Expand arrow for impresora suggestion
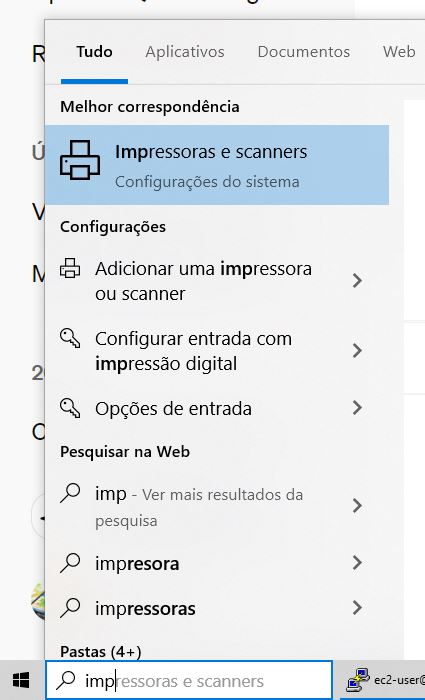This screenshot has height=700, width=425. point(357,562)
